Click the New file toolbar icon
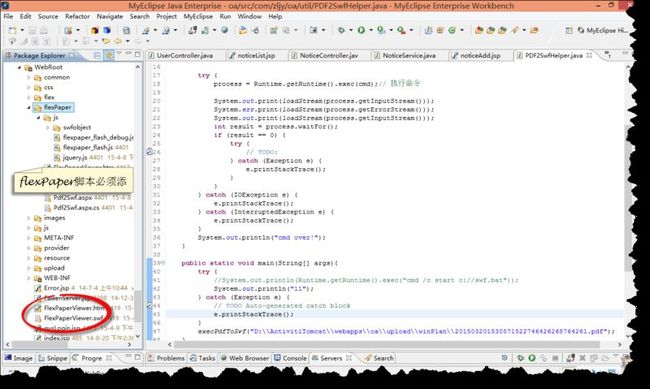The width and height of the screenshot is (650, 389). 13,30
